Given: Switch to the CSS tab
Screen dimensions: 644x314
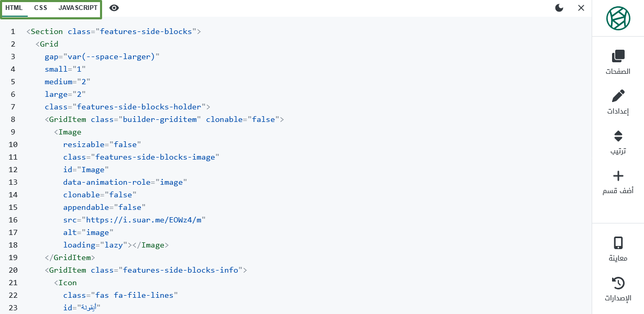Looking at the screenshot, I should click(x=41, y=8).
